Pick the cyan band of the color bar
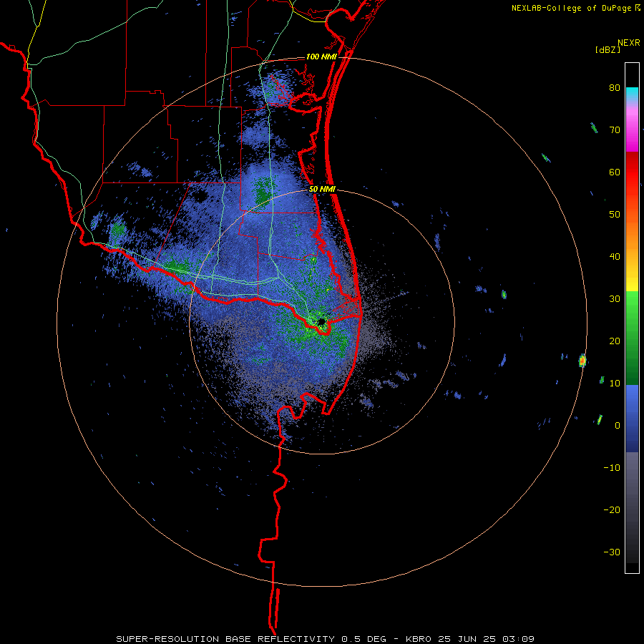 click(x=632, y=93)
